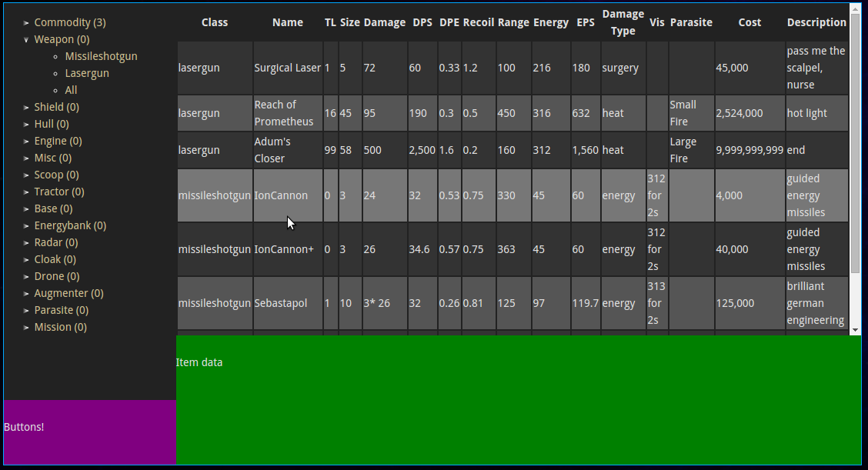The image size is (868, 470).
Task: Sort table by Name column header
Action: tap(288, 22)
